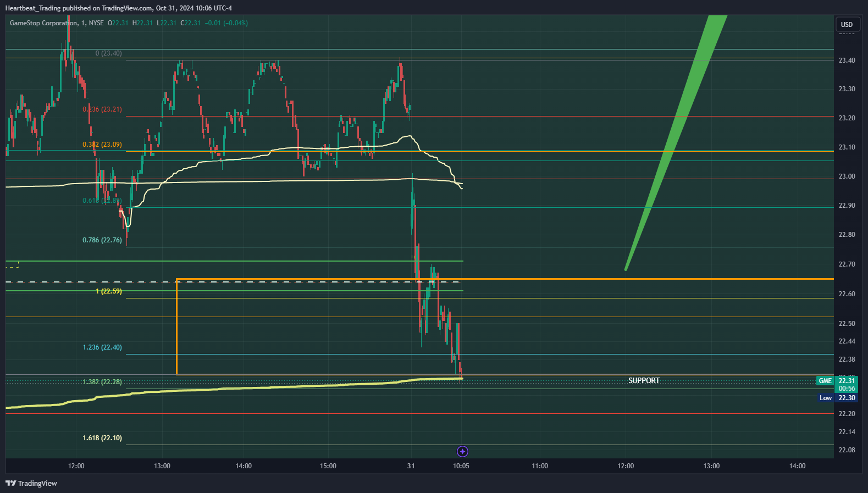
Task: Click the 15:00 time axis label
Action: (328, 466)
